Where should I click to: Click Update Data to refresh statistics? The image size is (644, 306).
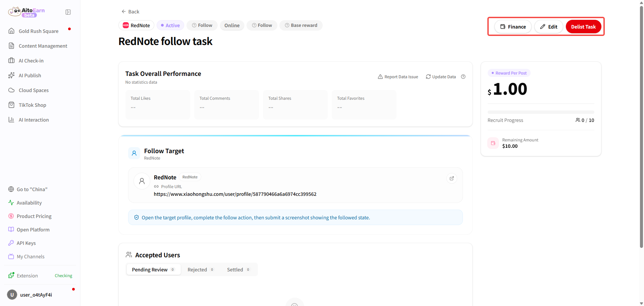coord(441,77)
